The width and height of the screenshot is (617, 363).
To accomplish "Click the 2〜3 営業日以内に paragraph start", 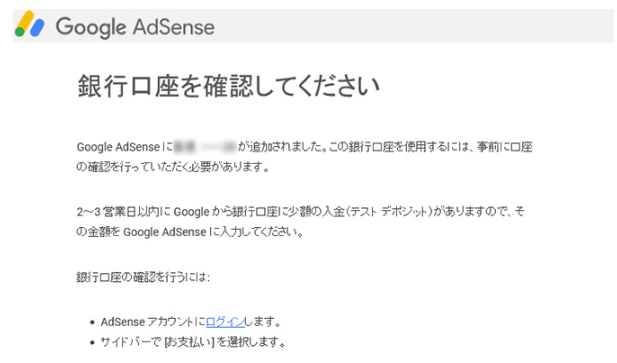I will pos(124,212).
